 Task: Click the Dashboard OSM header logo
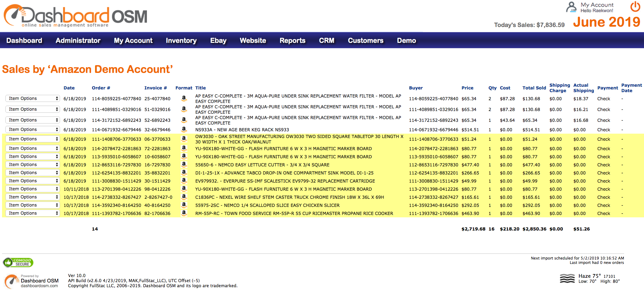click(x=75, y=16)
